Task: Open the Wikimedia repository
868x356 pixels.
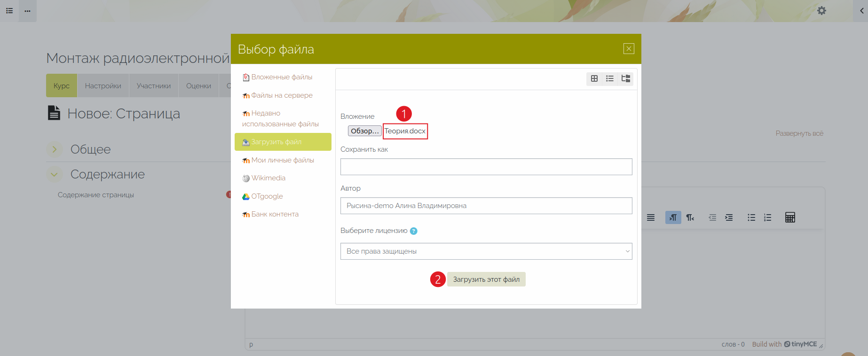Action: [x=268, y=178]
